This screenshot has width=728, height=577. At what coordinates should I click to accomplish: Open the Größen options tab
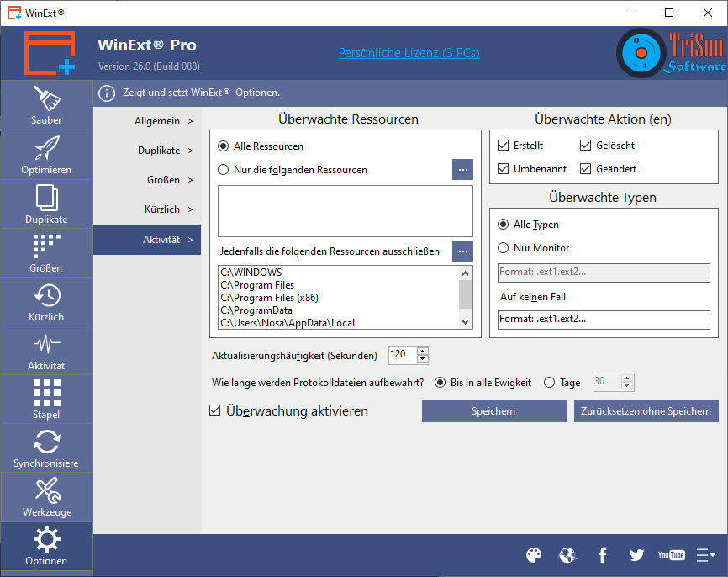[x=147, y=180]
